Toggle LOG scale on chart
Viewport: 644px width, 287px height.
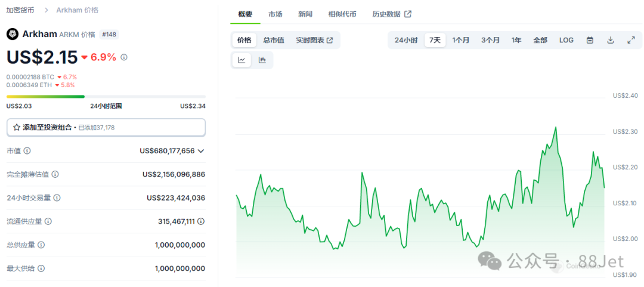(x=566, y=41)
